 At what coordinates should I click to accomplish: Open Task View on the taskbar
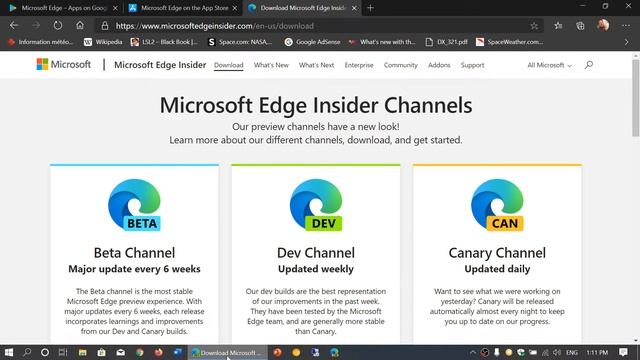(x=63, y=352)
